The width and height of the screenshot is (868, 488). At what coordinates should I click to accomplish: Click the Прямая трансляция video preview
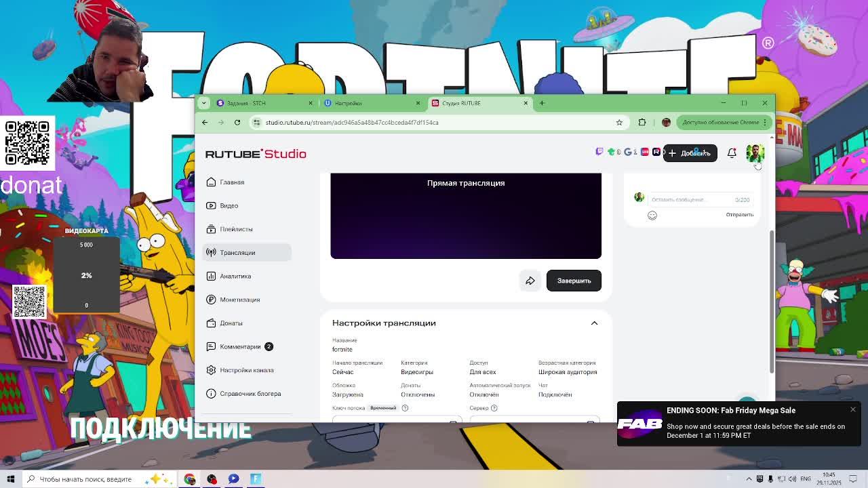[x=466, y=216]
